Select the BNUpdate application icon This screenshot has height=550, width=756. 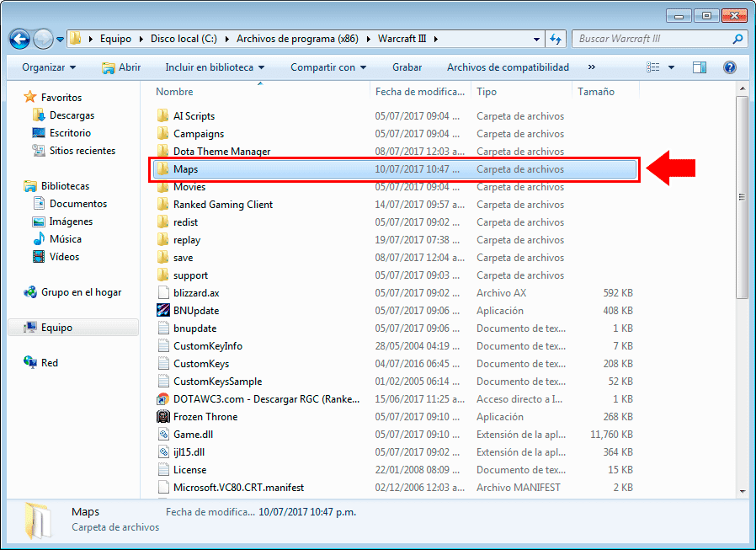(x=163, y=310)
